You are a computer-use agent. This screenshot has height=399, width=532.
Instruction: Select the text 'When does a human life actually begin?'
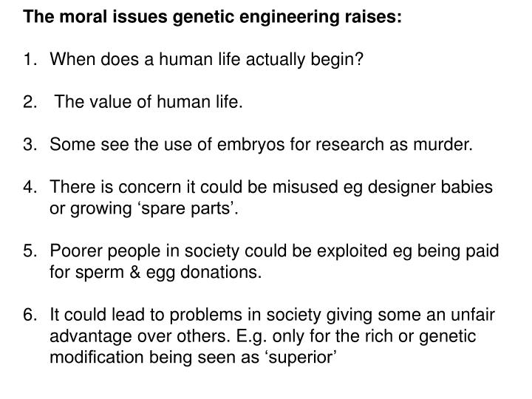coord(207,59)
